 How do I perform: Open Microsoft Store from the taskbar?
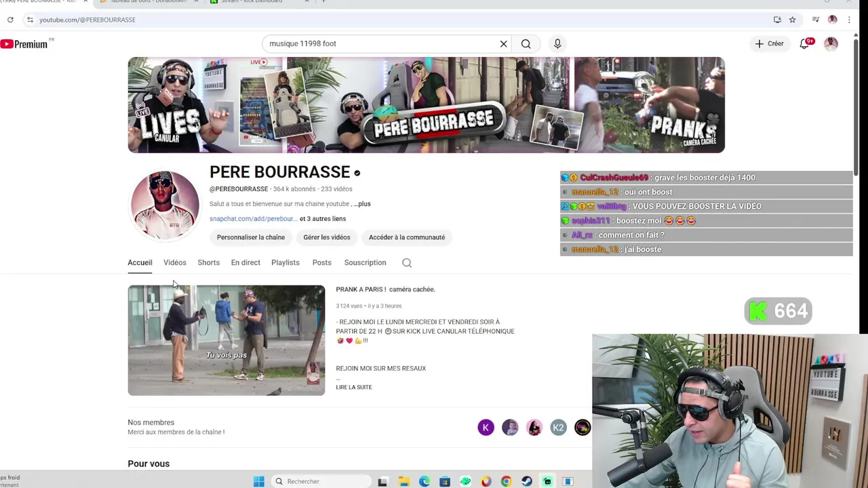[x=445, y=481]
